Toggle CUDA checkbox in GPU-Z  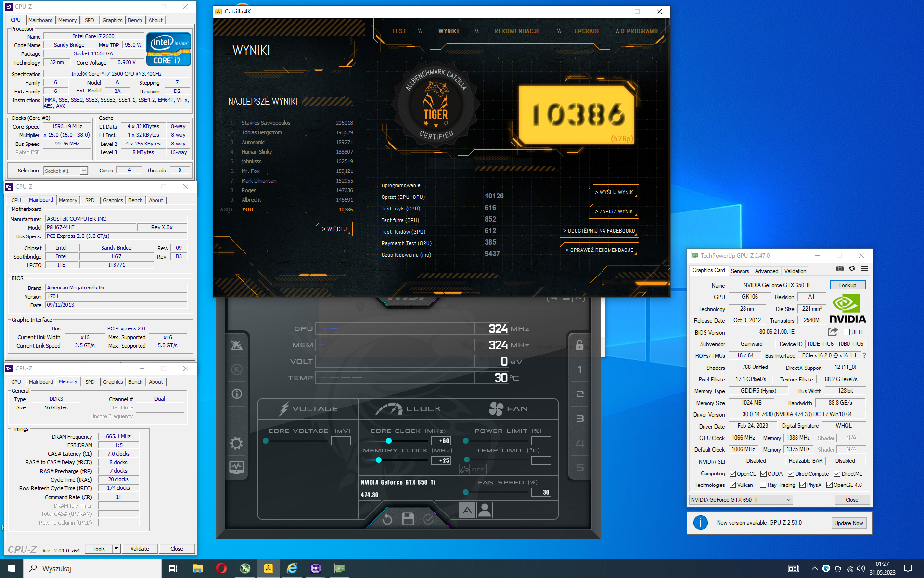coord(763,474)
